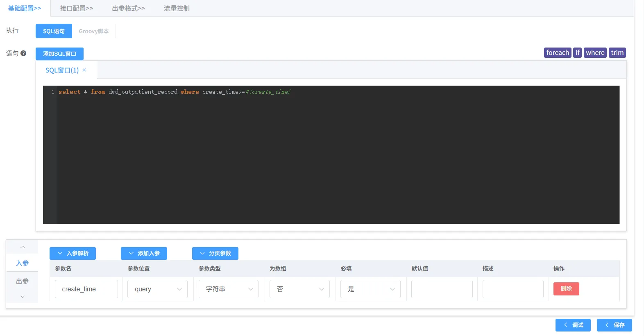Click the help icon next to 语句

[23, 53]
